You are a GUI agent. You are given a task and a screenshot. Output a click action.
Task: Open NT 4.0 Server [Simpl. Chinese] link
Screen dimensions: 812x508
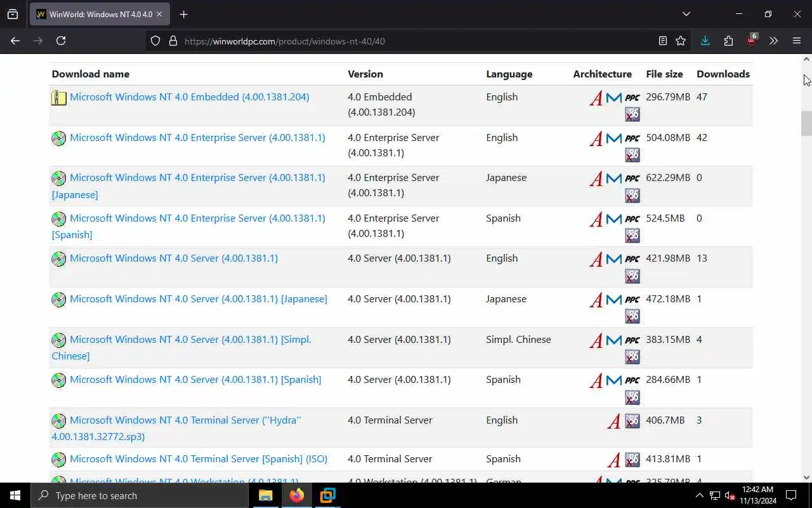(x=181, y=347)
